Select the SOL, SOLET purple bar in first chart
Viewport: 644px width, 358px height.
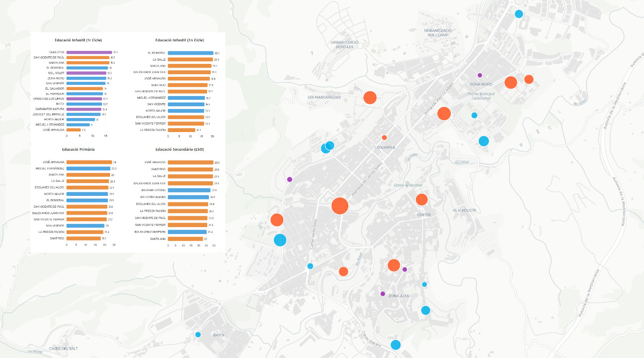click(86, 73)
